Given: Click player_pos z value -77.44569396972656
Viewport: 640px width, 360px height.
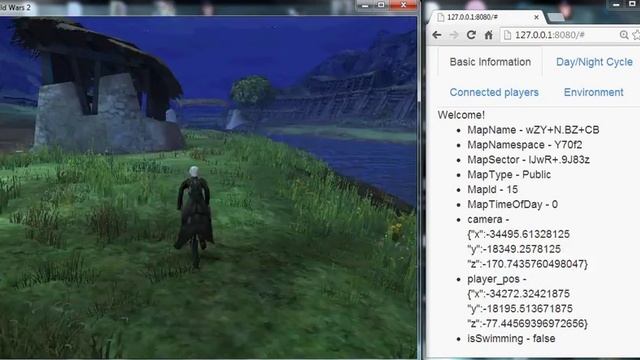Looking at the screenshot, I should coord(527,324).
